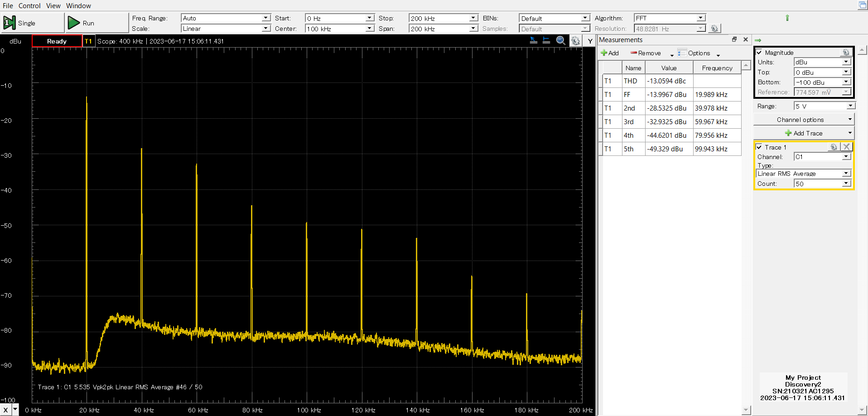868x416 pixels.
Task: Click the Remove measurement button
Action: coord(646,53)
